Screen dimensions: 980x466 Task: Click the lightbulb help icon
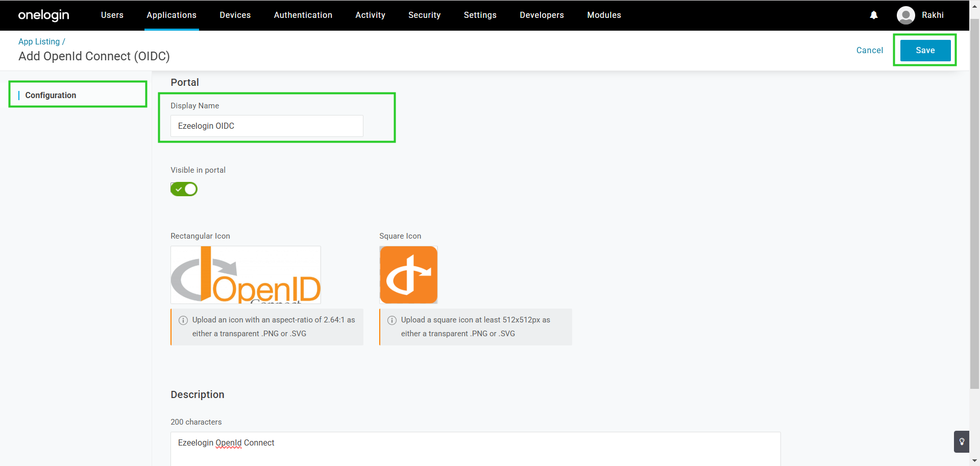[962, 441]
